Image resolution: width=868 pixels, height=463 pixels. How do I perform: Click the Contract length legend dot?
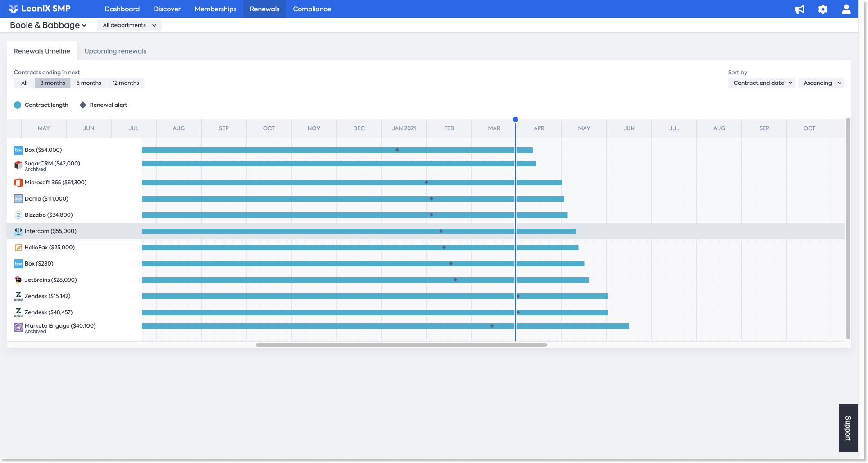18,105
